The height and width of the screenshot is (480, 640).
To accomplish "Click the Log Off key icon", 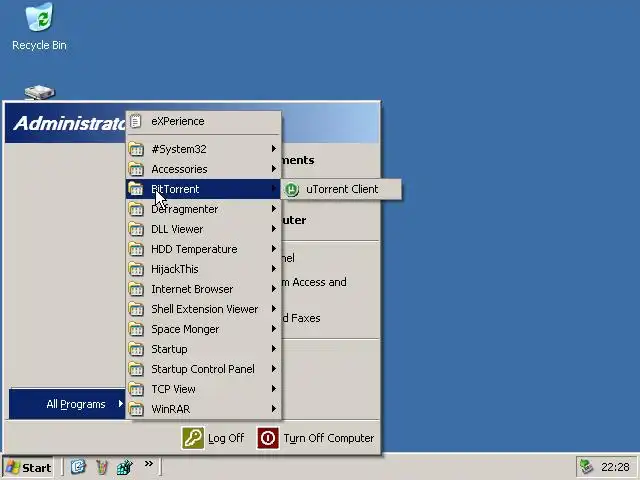I will click(x=193, y=438).
